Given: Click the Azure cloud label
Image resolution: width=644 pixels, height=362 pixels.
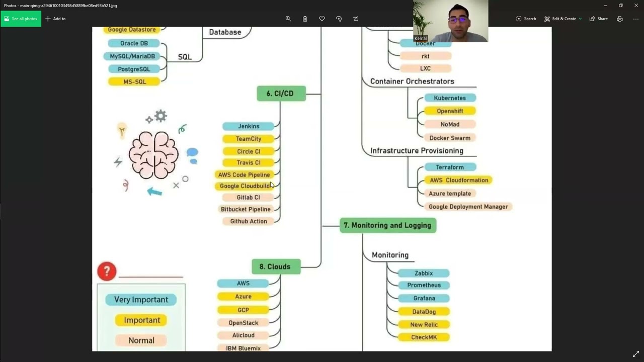Looking at the screenshot, I should (243, 297).
